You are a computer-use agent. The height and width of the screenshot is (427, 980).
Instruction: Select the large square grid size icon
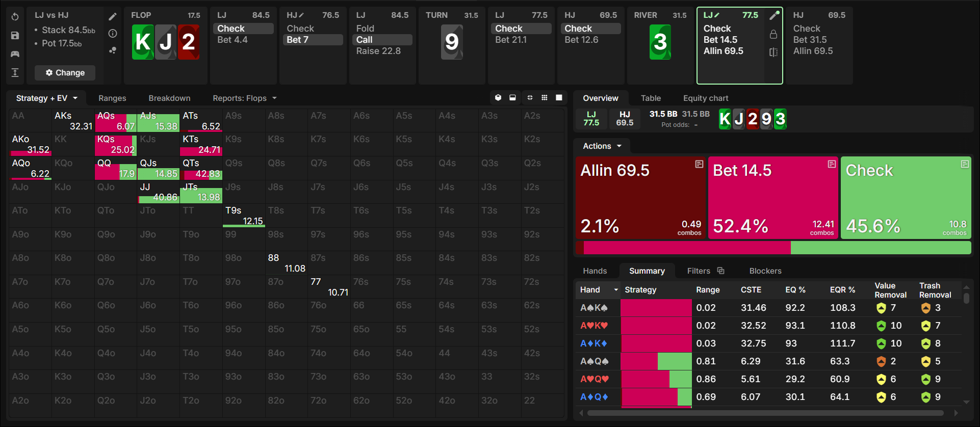coord(559,97)
